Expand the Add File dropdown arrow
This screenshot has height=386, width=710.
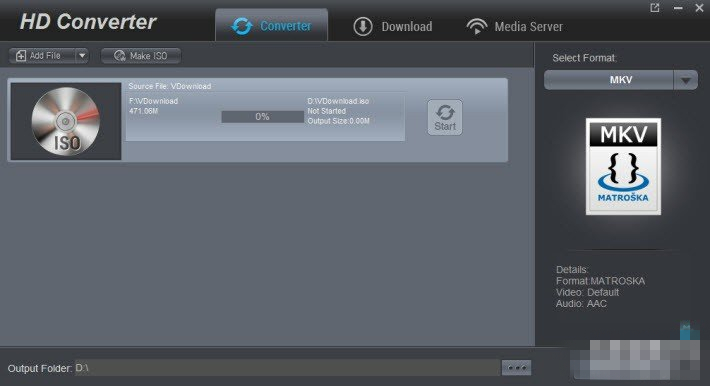coord(82,56)
